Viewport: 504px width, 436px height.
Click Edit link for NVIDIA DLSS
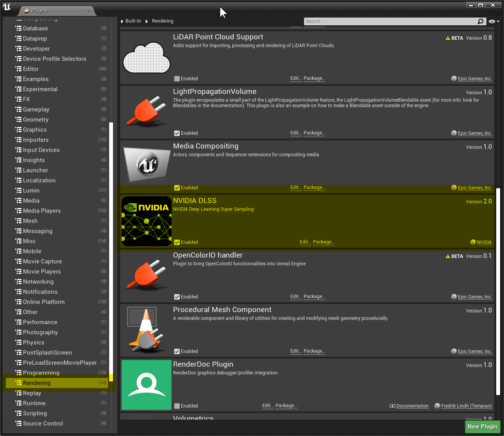[x=305, y=242]
